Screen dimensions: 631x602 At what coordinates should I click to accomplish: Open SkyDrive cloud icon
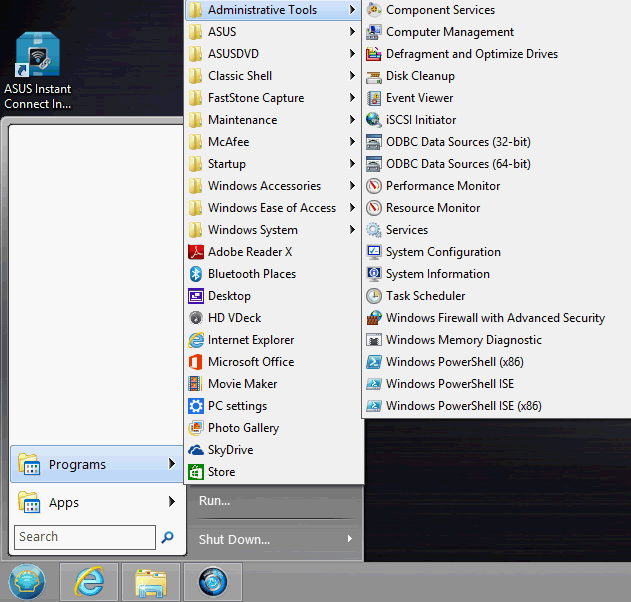pos(196,450)
